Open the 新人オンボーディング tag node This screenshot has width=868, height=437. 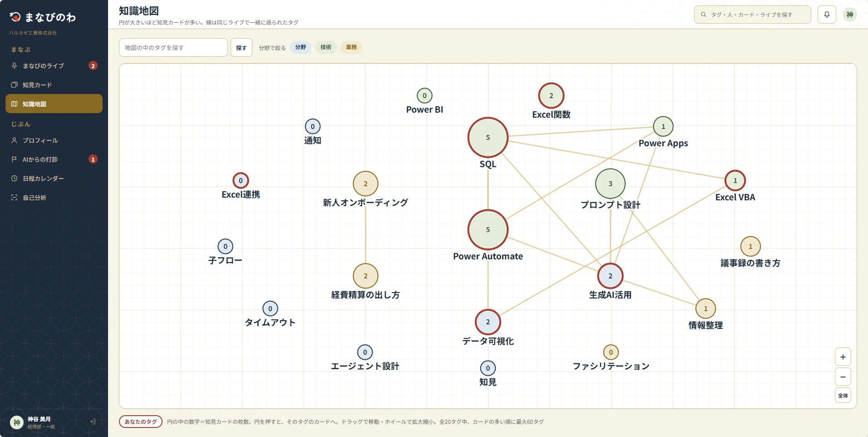point(365,184)
